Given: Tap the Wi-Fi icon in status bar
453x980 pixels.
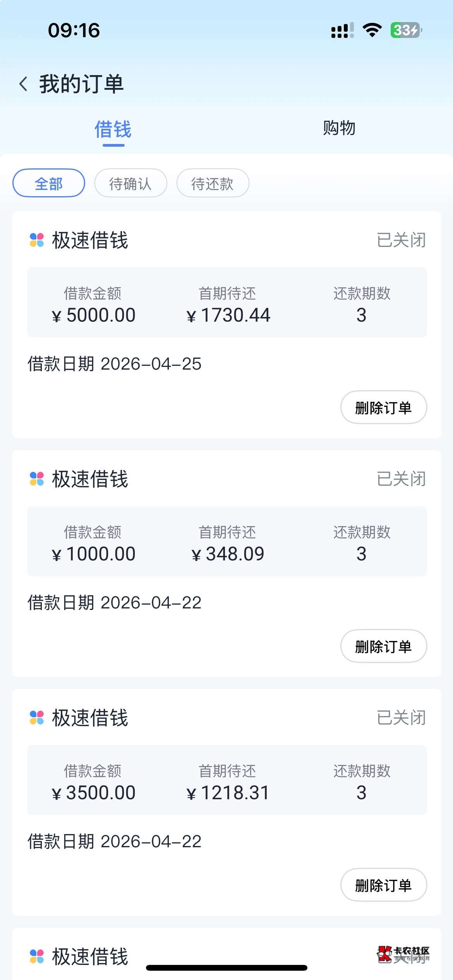Looking at the screenshot, I should (372, 30).
